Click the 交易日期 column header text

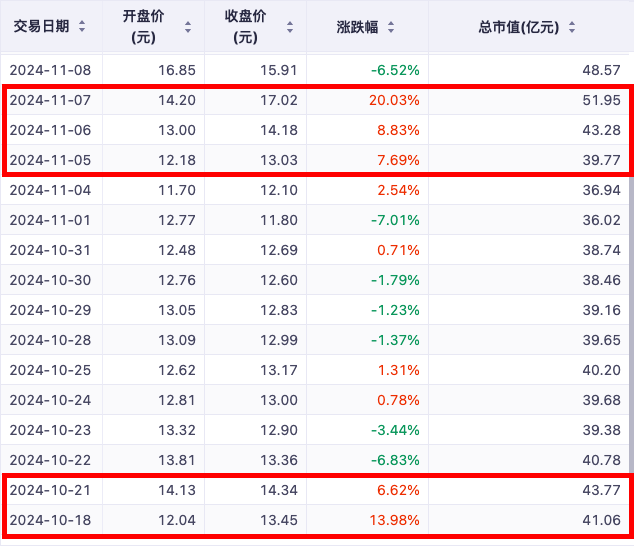tap(41, 27)
